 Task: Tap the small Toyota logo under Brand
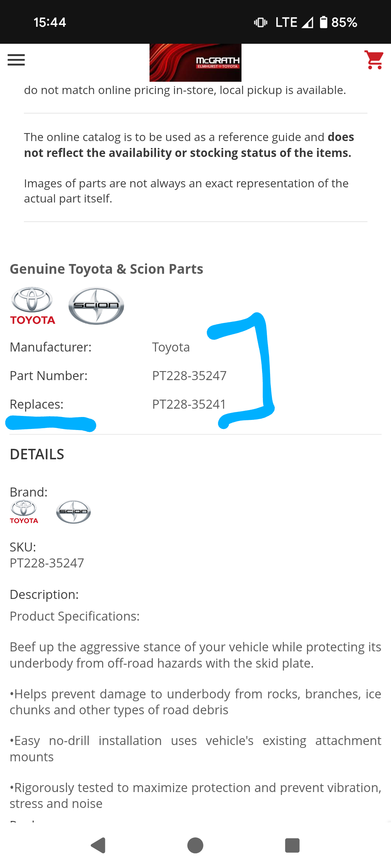click(24, 512)
